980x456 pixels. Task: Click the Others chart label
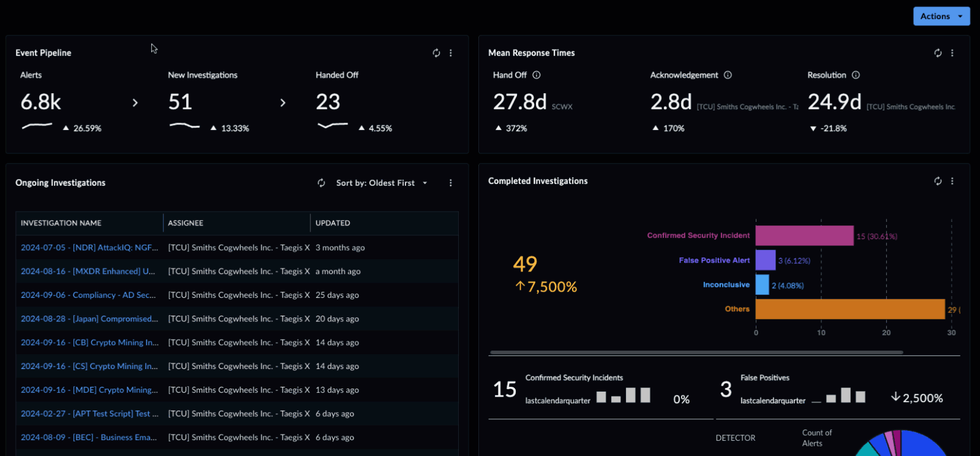(737, 309)
